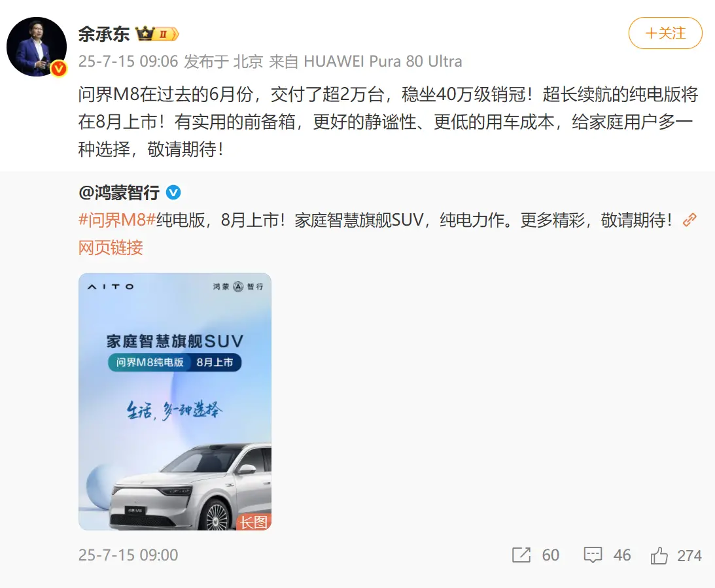Click 余承东's profile avatar
Image resolution: width=715 pixels, height=588 pixels.
pos(37,47)
